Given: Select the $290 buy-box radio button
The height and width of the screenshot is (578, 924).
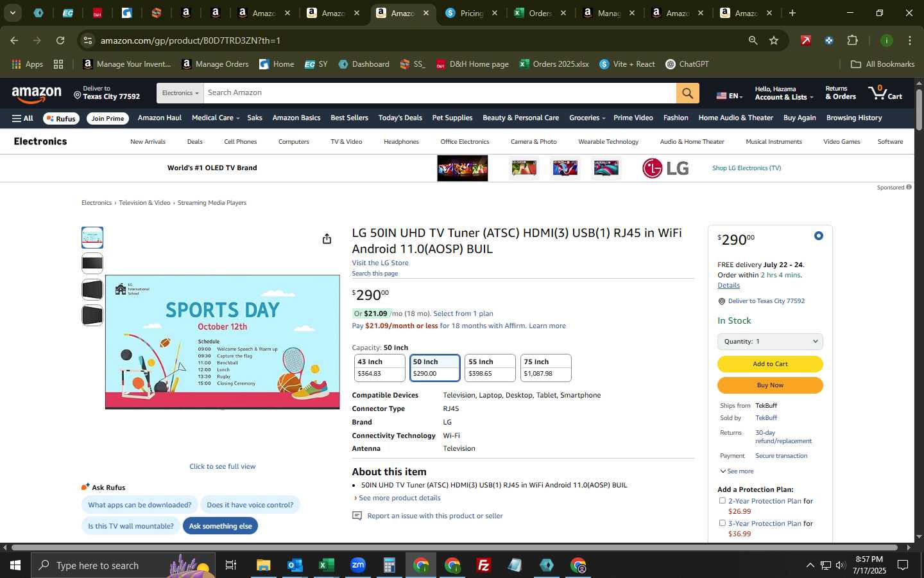Looking at the screenshot, I should [x=818, y=236].
